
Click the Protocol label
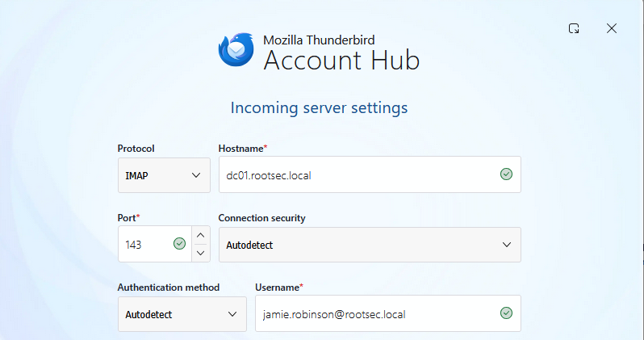[x=136, y=149]
